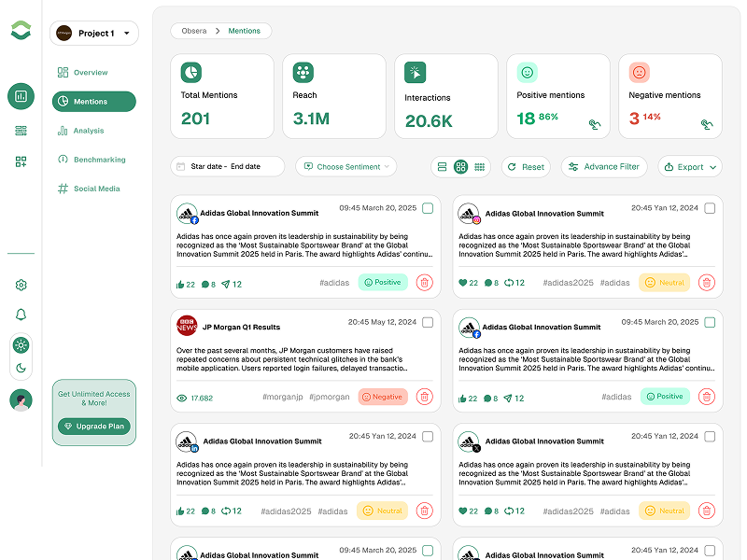Delete the third-row right Neutral mention
The width and height of the screenshot is (747, 560).
pos(707,511)
